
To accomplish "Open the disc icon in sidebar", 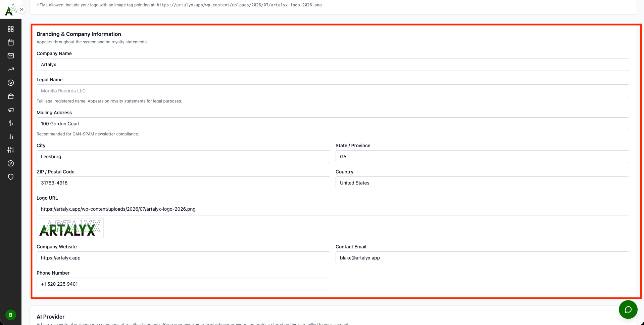I will tap(11, 83).
